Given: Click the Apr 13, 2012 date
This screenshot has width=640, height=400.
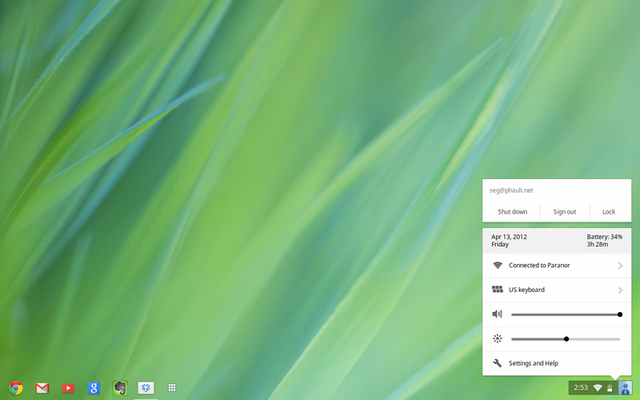Looking at the screenshot, I should 509,237.
